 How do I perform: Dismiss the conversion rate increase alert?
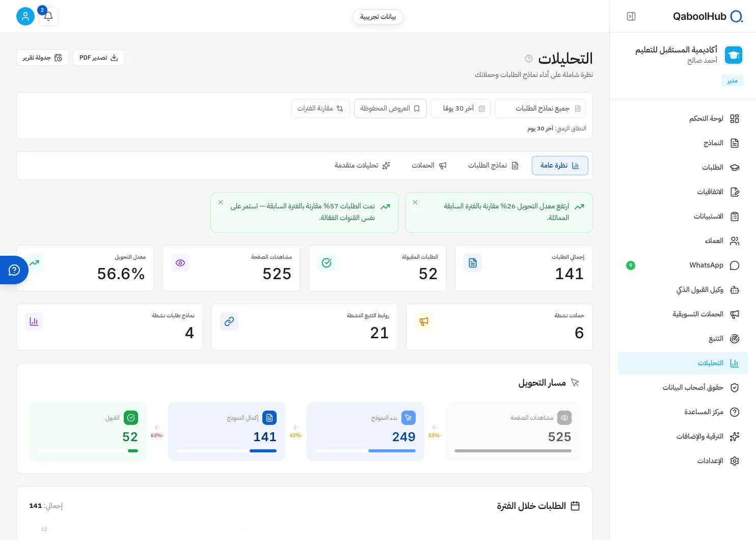point(415,202)
